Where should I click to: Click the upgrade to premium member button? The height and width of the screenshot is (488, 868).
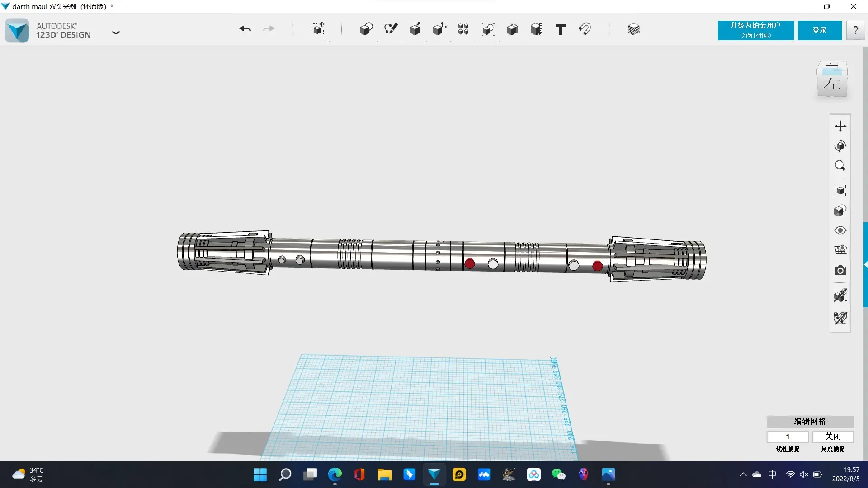[x=756, y=30]
